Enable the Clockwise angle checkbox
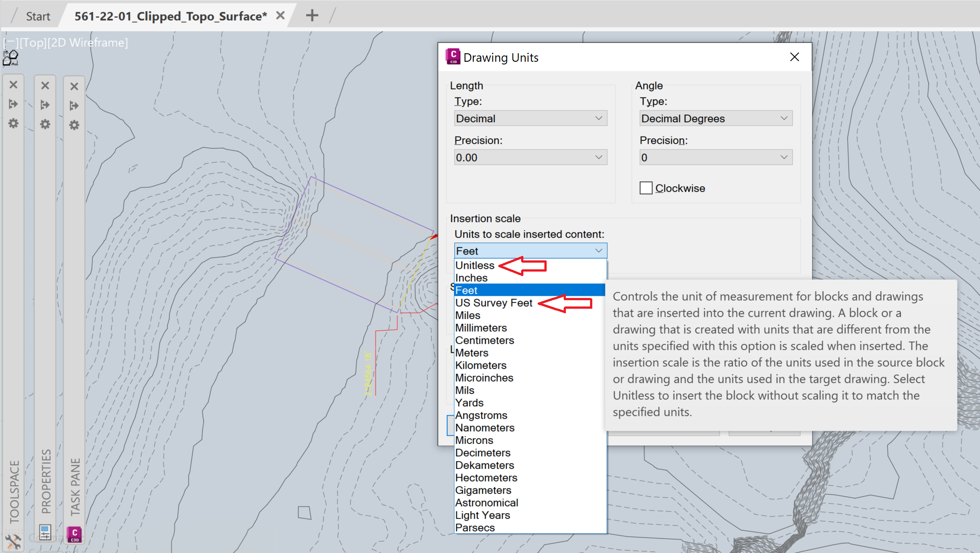The height and width of the screenshot is (553, 980). (646, 188)
